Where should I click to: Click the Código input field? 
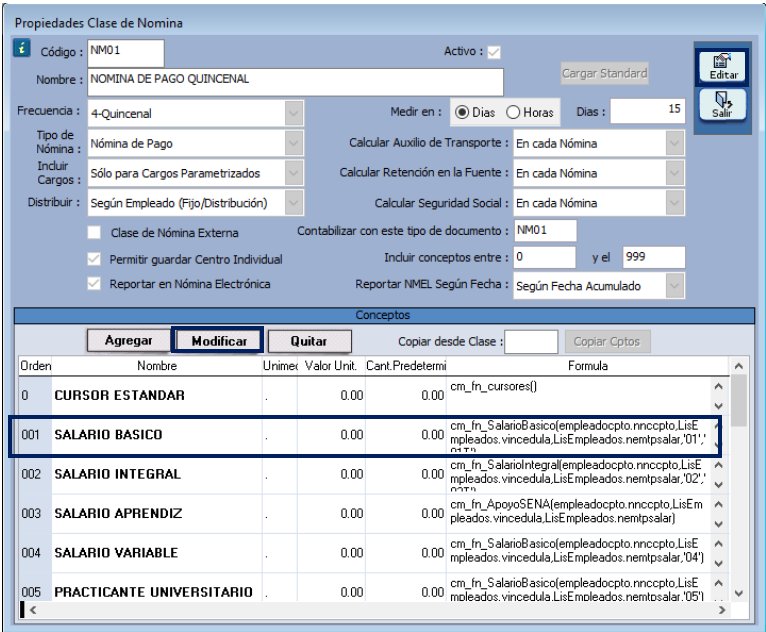pyautogui.click(x=126, y=53)
